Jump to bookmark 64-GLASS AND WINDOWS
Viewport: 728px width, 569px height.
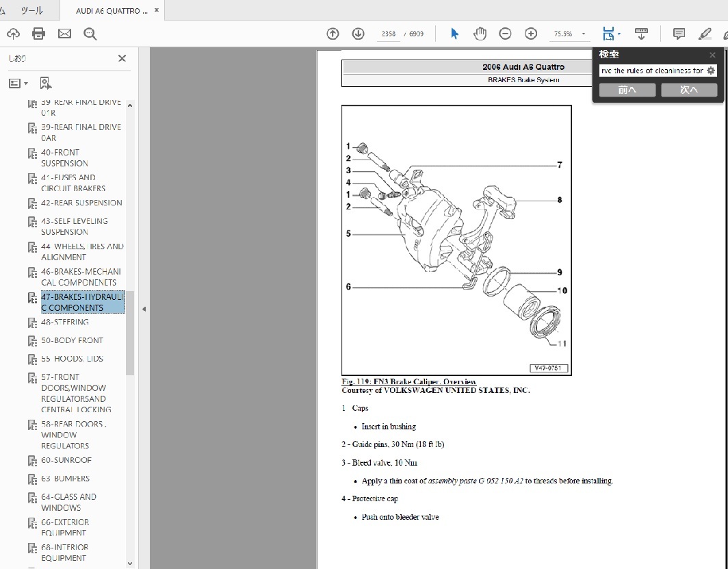(68, 502)
